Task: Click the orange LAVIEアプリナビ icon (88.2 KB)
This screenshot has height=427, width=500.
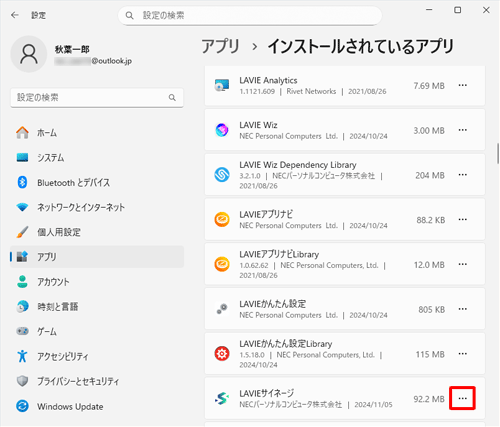Action: 222,219
